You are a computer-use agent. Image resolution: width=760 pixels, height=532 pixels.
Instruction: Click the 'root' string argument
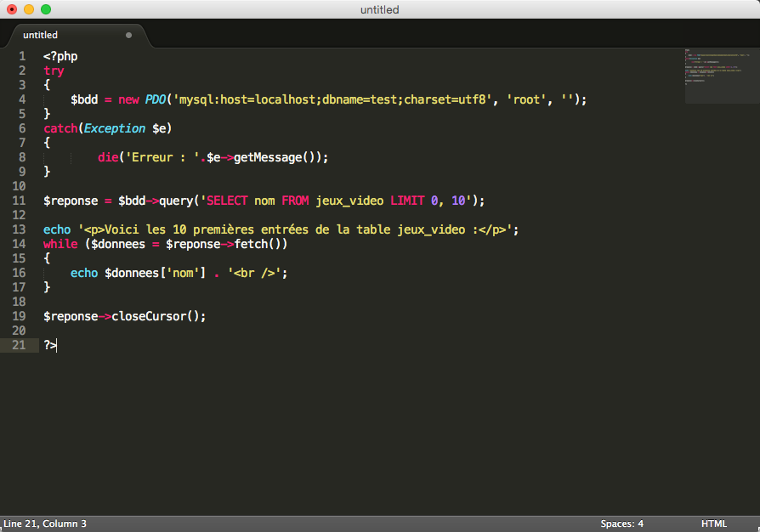coord(526,99)
